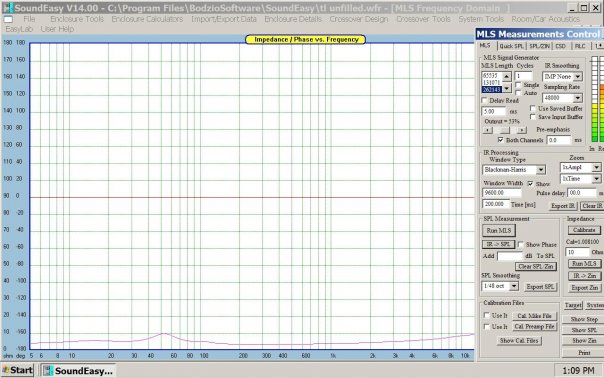Check Use It next to Cal. Mike File
The width and height of the screenshot is (604, 378).
487,315
